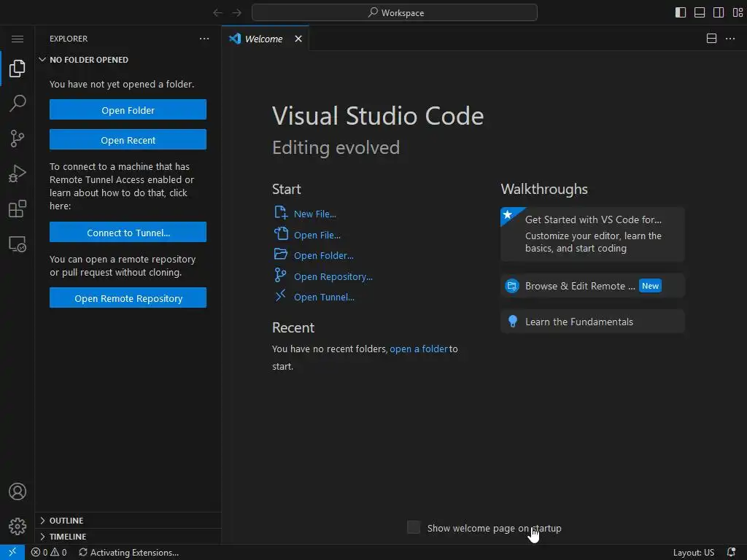747x560 pixels.
Task: Close the Welcome tab
Action: [298, 39]
